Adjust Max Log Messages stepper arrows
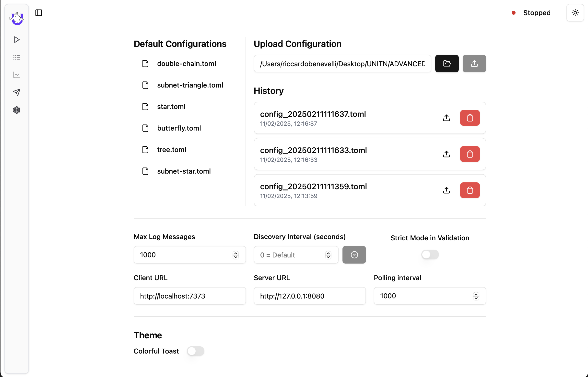Screen dimensions: 588x377 tap(235, 255)
